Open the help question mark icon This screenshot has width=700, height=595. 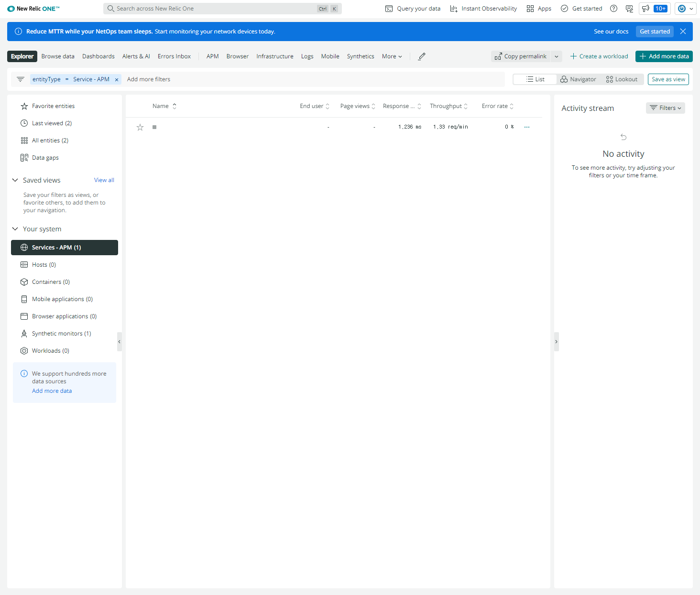pyautogui.click(x=614, y=9)
